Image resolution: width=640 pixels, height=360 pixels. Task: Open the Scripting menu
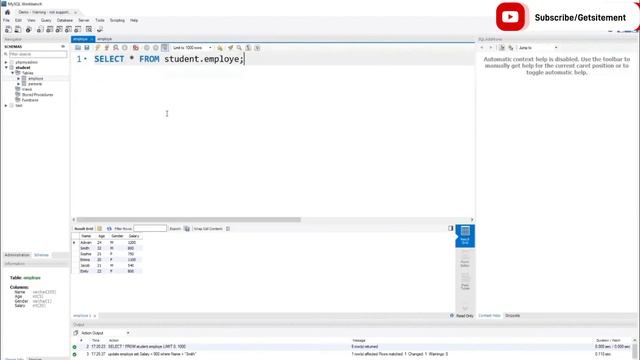tap(117, 20)
